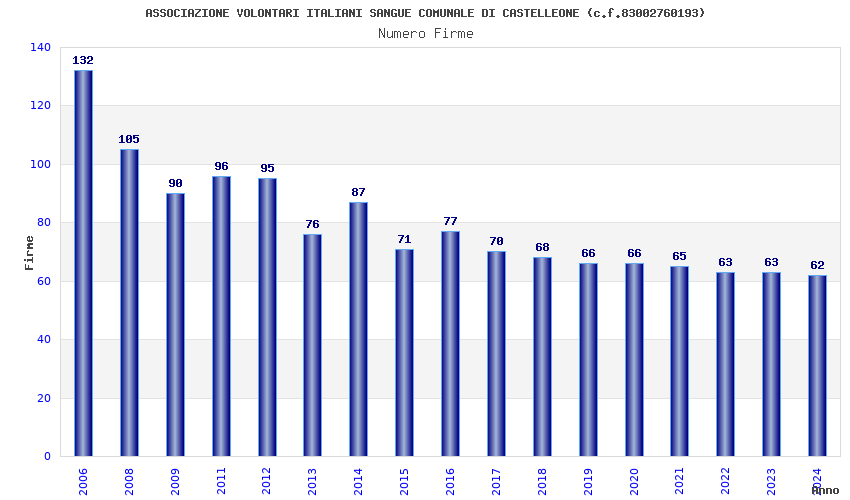Click the y-axis tick label 100
The height and width of the screenshot is (500, 850).
click(x=40, y=164)
